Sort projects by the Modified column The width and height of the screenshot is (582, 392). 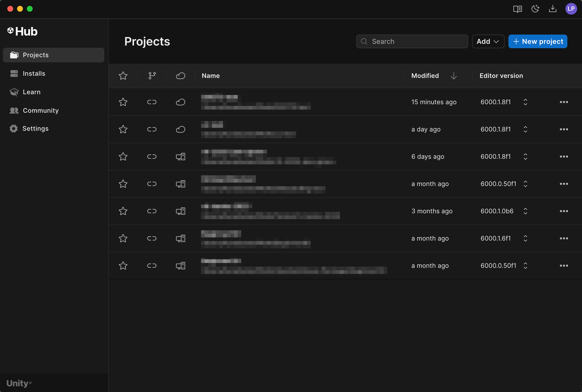425,75
